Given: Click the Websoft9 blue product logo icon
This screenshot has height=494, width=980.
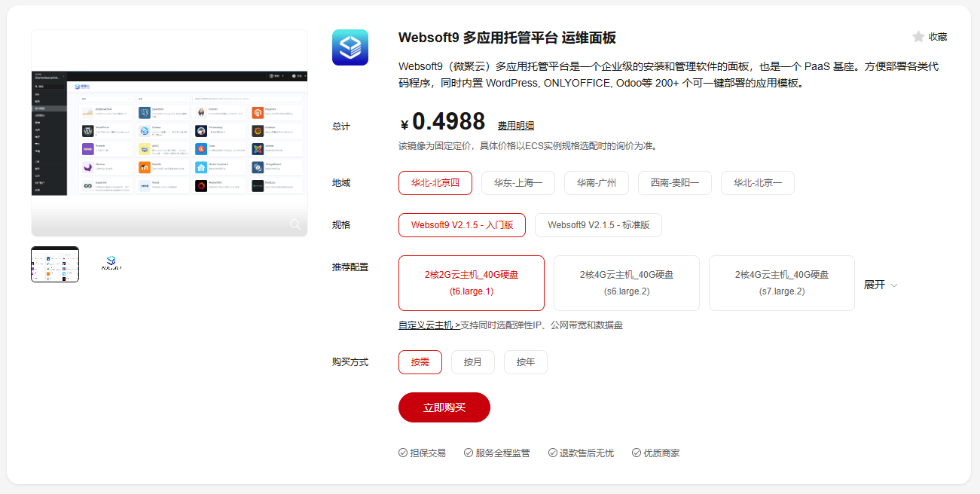Looking at the screenshot, I should (350, 47).
